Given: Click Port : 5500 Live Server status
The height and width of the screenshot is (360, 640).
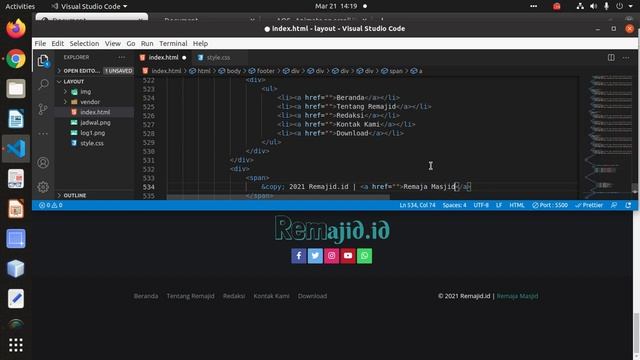Looking at the screenshot, I should click(550, 205).
